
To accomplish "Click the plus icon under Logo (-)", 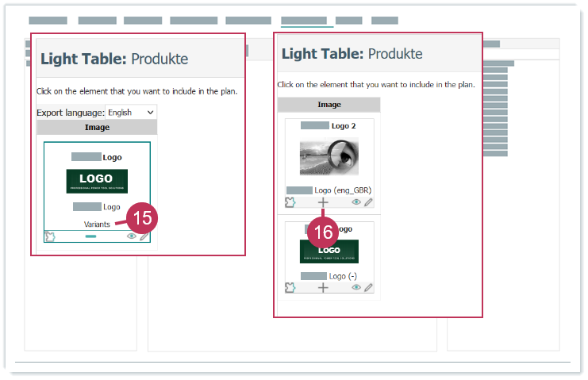I will (x=323, y=288).
